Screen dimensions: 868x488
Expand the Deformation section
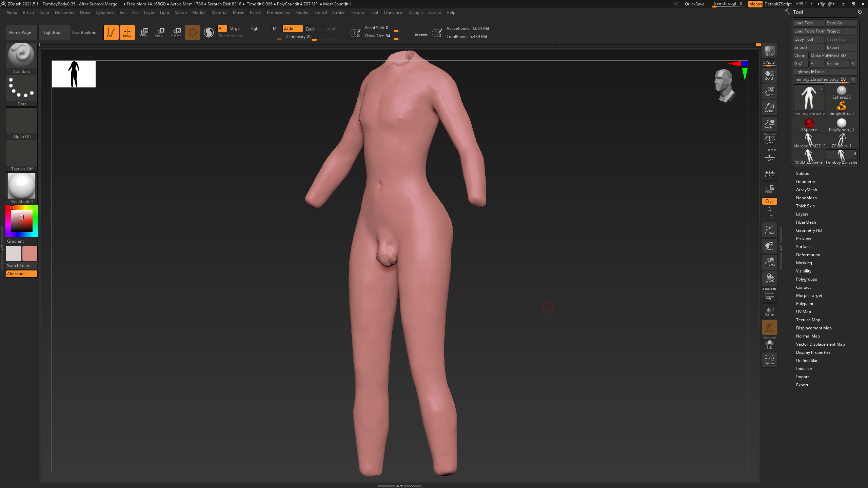(808, 255)
